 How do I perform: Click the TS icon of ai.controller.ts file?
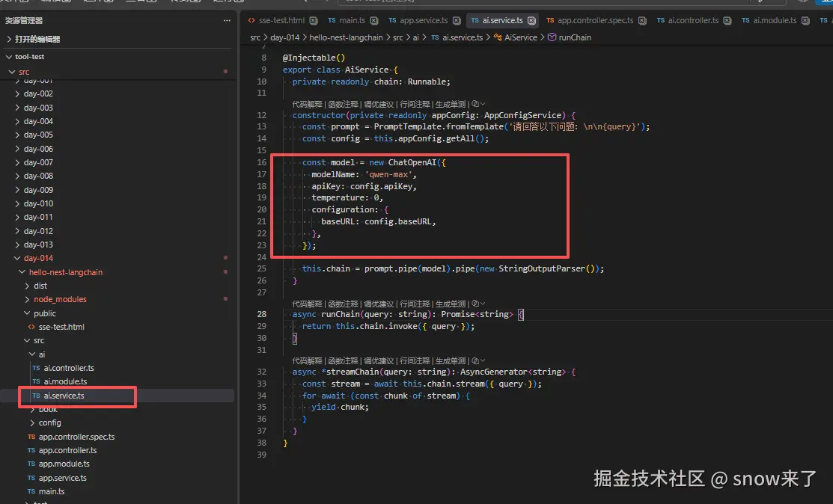[36, 368]
